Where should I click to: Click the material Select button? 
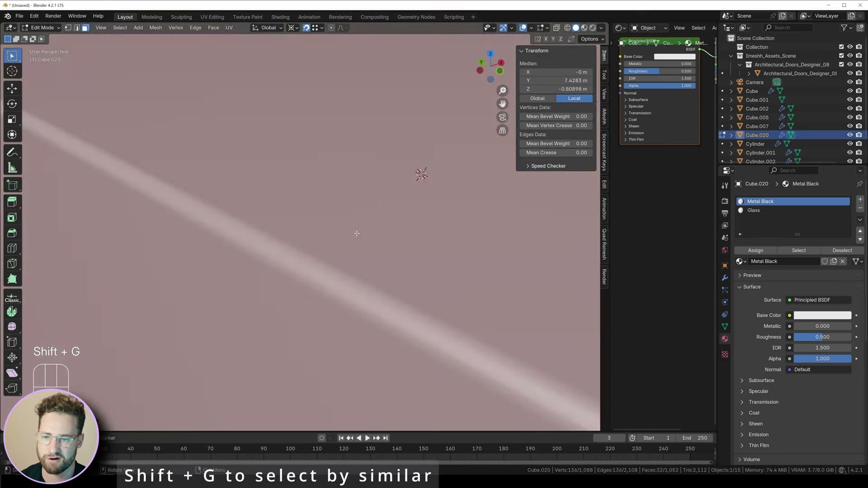click(x=798, y=250)
